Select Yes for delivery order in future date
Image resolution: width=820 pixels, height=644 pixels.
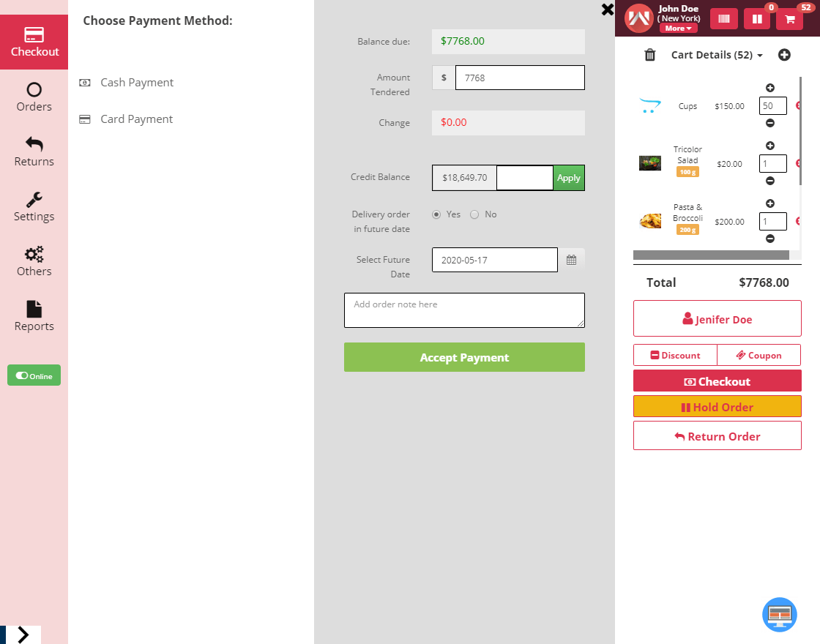coord(436,214)
